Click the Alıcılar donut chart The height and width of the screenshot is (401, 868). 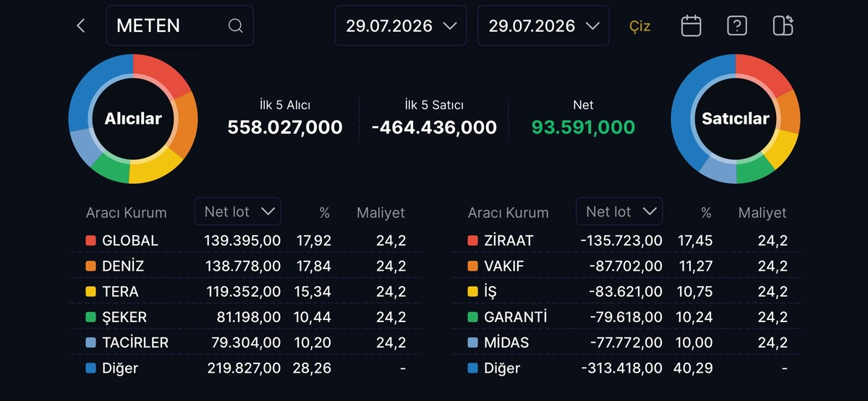tap(133, 119)
